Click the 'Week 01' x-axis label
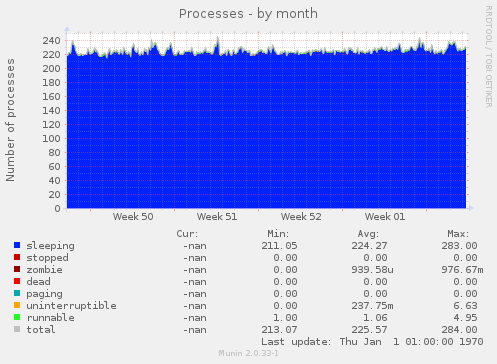This screenshot has width=497, height=364. (385, 217)
